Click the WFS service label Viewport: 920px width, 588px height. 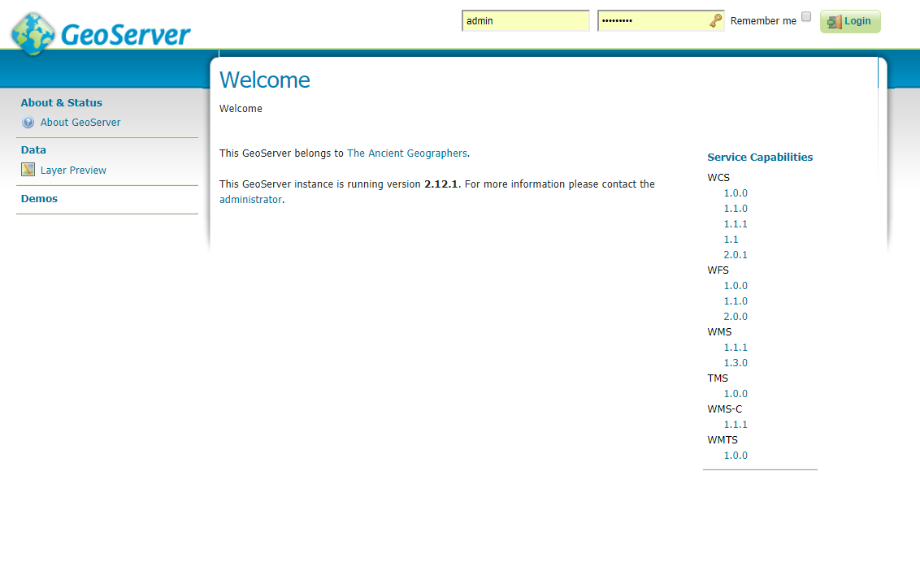coord(718,270)
